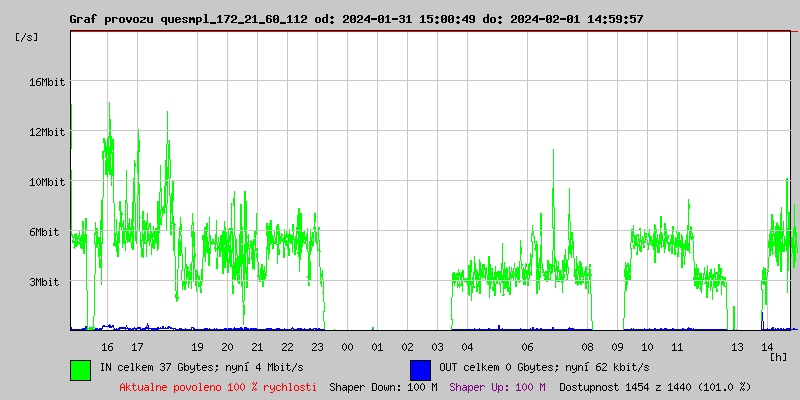Viewport: 800px width, 400px height.
Task: Click hour 23 on the time axis
Action: [317, 347]
